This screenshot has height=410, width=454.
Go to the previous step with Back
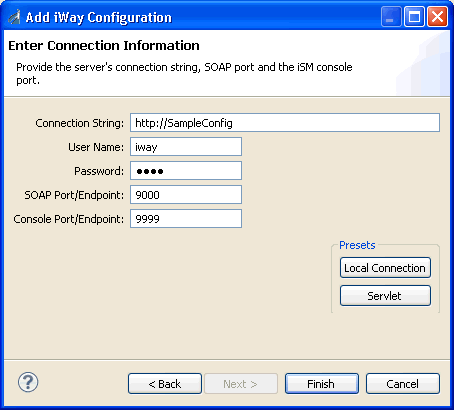click(165, 384)
